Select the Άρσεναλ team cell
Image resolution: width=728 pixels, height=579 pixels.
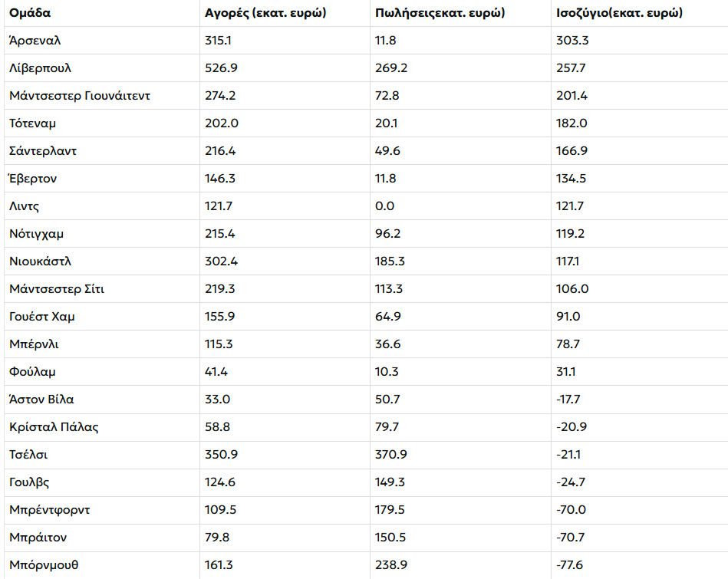(35, 41)
